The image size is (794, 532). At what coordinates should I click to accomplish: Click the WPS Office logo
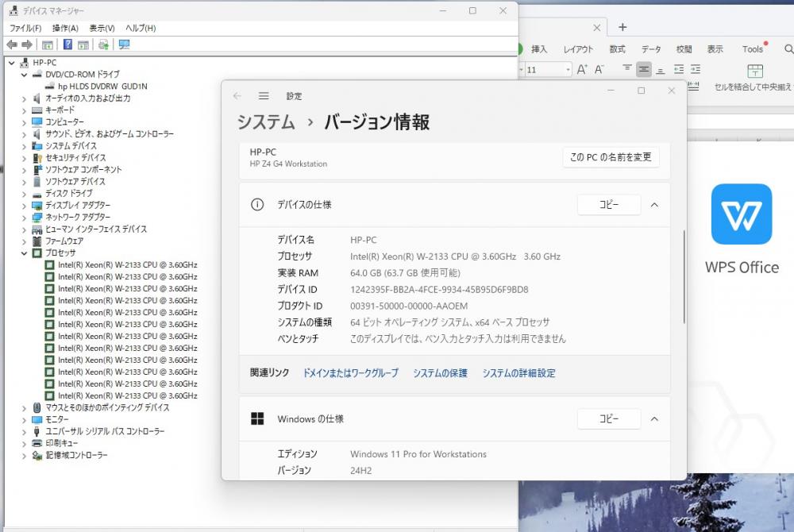742,214
